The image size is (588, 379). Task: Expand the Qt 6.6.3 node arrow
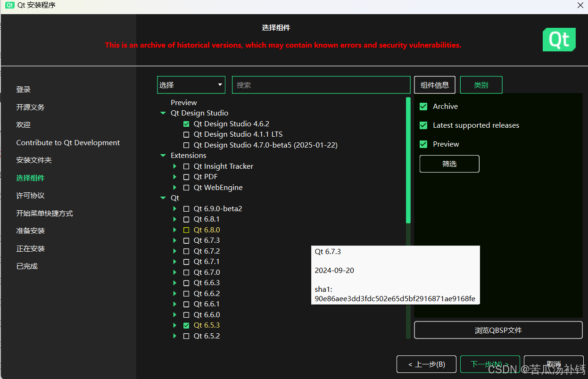pos(175,283)
